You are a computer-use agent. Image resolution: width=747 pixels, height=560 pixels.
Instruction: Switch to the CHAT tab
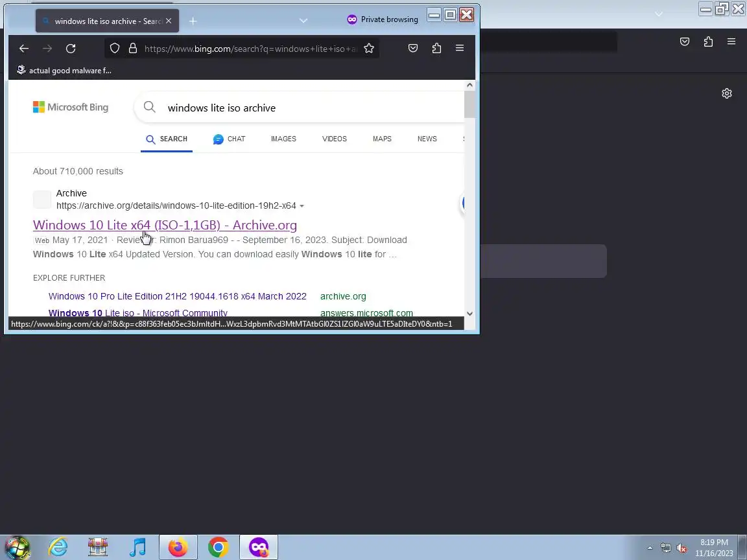229,139
